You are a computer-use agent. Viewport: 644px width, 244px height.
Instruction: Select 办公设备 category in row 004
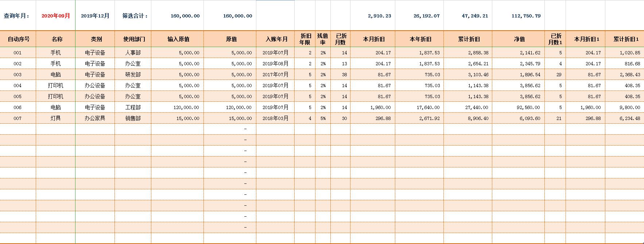point(95,85)
